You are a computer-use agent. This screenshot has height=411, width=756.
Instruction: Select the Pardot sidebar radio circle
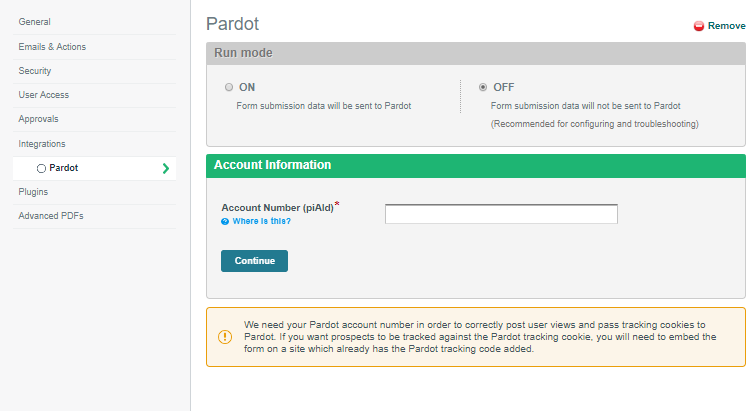tap(41, 168)
